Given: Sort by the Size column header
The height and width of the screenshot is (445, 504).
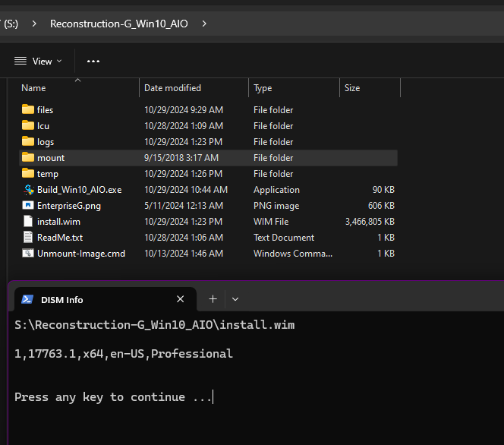Looking at the screenshot, I should [353, 88].
